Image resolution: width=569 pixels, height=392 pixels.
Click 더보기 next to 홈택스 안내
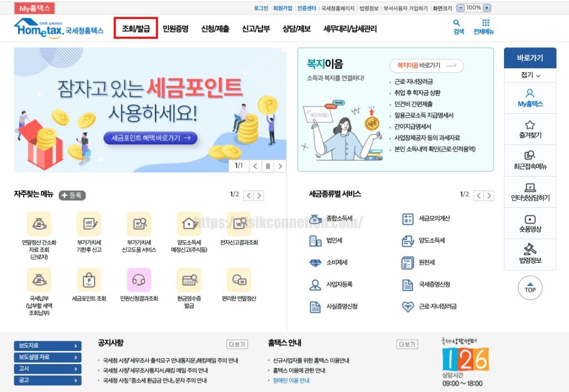pyautogui.click(x=407, y=344)
